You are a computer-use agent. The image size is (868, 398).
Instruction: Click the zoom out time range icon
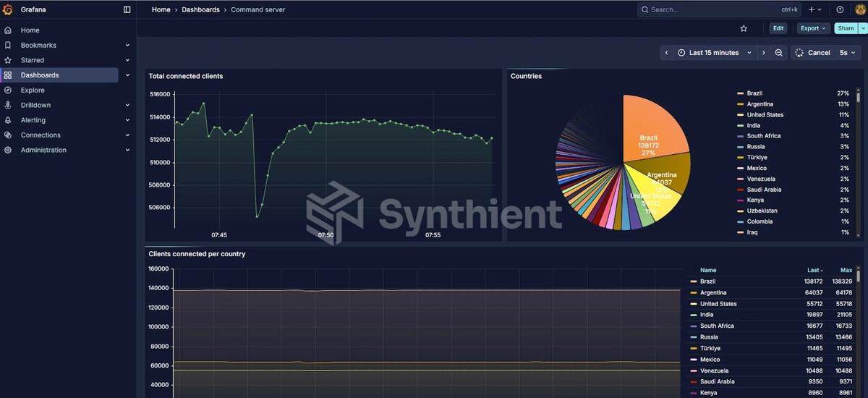pyautogui.click(x=778, y=53)
